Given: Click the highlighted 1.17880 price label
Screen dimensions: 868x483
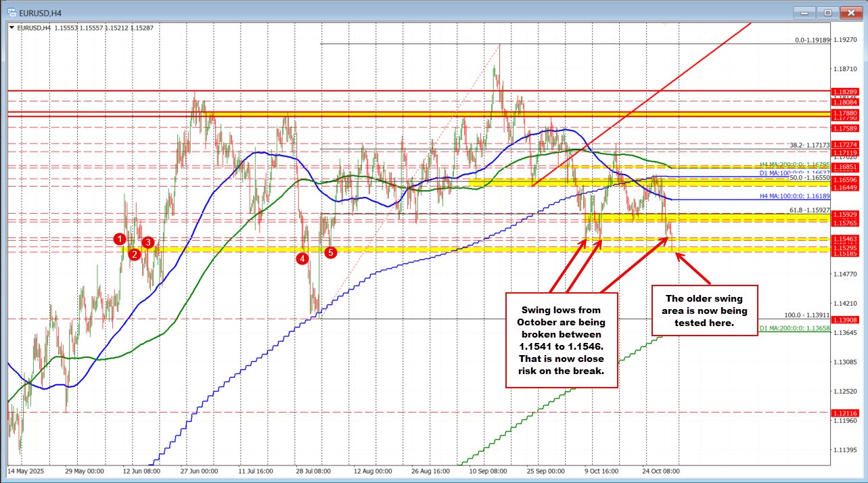Looking at the screenshot, I should click(x=845, y=114).
